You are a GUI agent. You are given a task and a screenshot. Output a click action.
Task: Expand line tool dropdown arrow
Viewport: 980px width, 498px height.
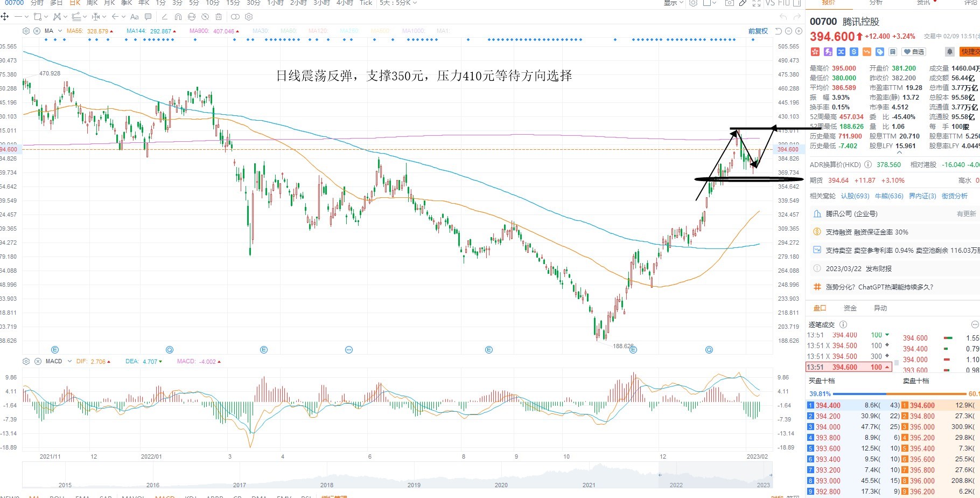[x=26, y=17]
